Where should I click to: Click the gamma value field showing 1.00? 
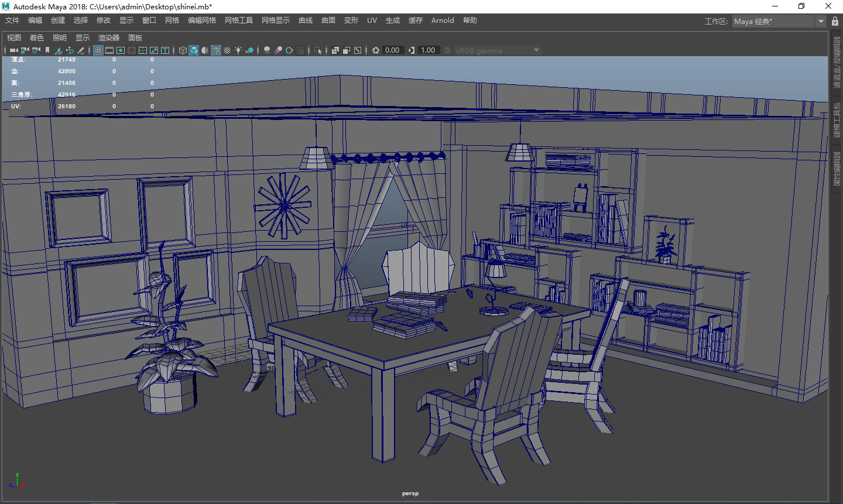[428, 50]
